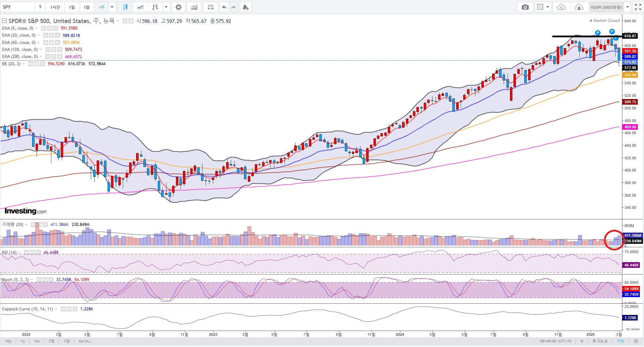This screenshot has width=644, height=347.
Task: Expand the timeframe interval dropdown arrow
Action: 112,7
